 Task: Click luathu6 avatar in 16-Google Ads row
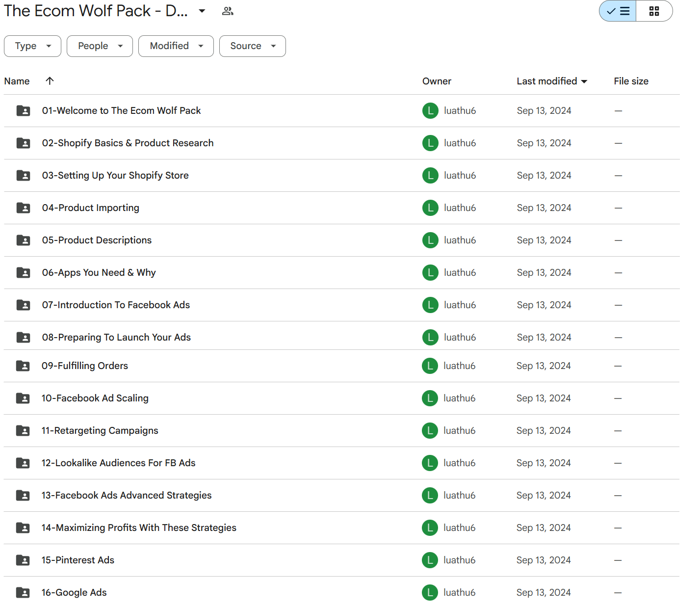click(430, 592)
